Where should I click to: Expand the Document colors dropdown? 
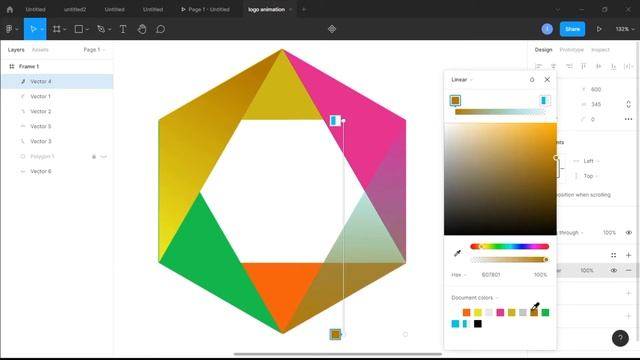tap(475, 298)
